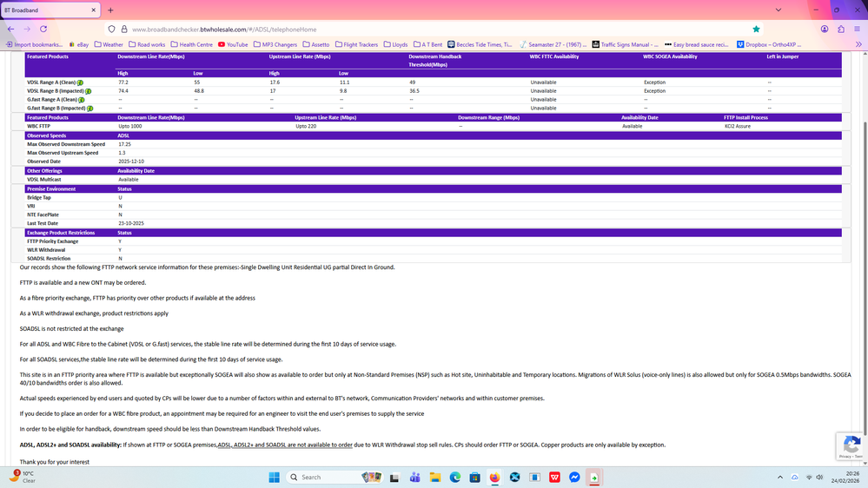Open the A T Bent bookmarks folder

[x=427, y=44]
